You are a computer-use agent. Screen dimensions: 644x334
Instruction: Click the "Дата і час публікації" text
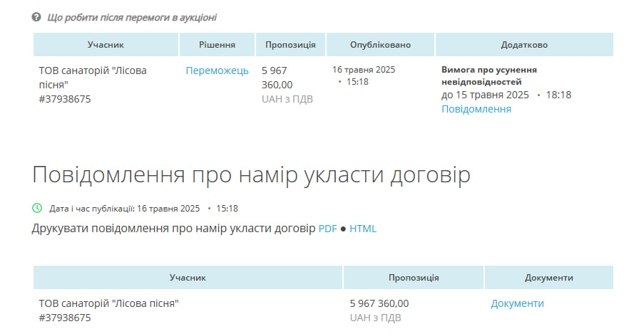tap(92, 209)
